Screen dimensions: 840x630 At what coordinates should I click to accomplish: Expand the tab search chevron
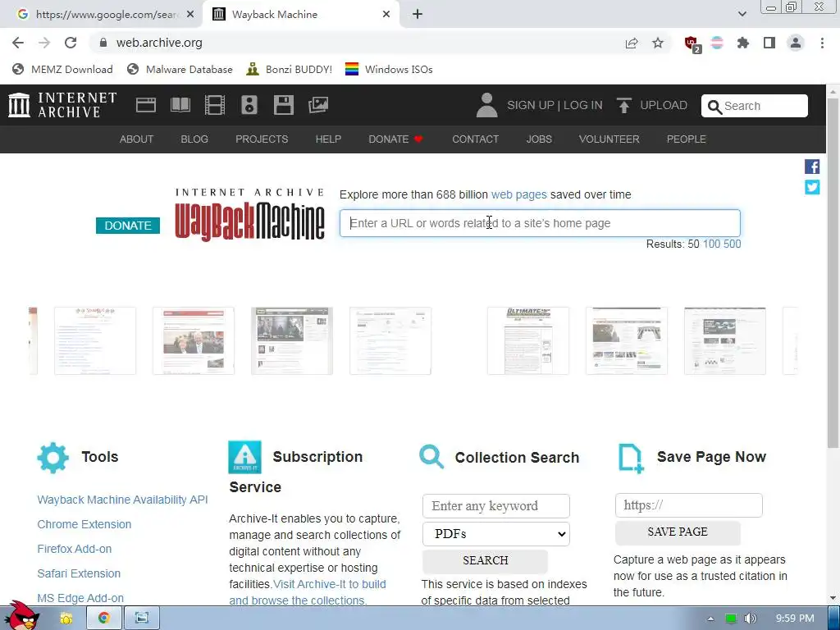coord(742,15)
